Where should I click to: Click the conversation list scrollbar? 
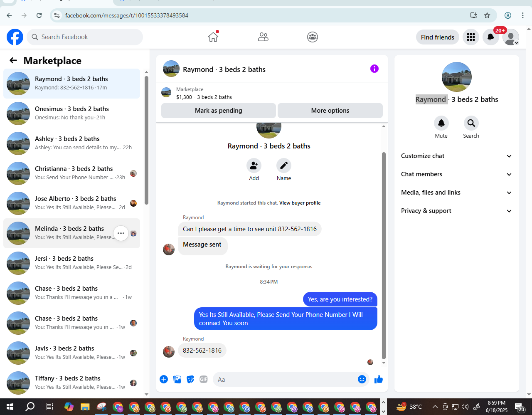point(146,140)
